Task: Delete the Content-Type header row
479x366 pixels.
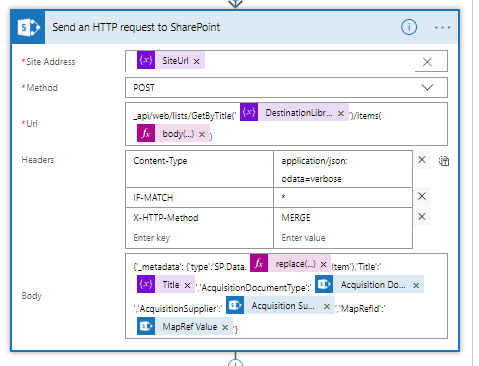Action: (x=422, y=160)
